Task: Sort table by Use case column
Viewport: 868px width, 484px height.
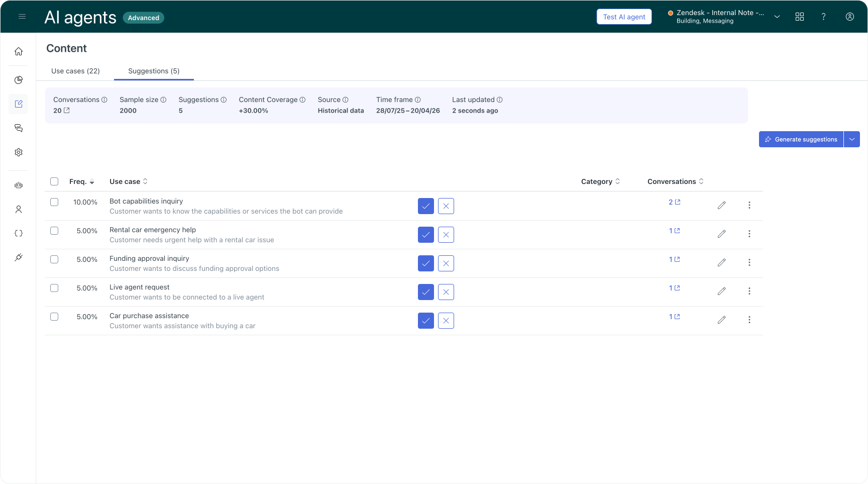Action: click(x=129, y=181)
